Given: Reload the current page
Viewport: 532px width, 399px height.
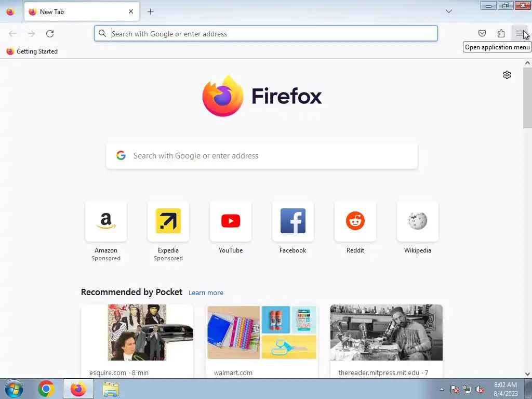Looking at the screenshot, I should [50, 34].
